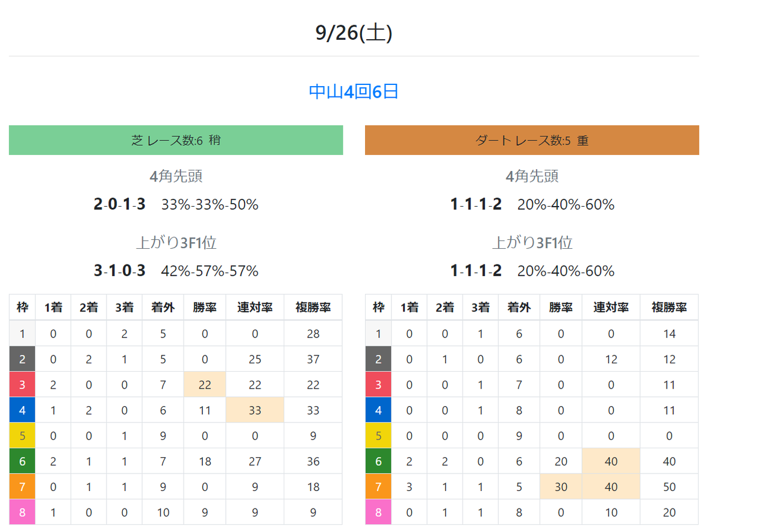Select yellow frame 5 swatch in turf table
This screenshot has width=771, height=532.
22,436
